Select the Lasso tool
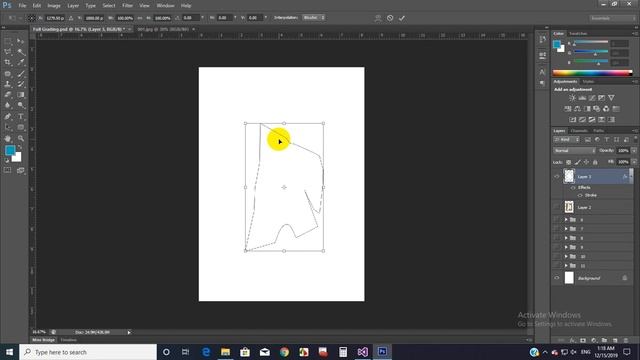The image size is (640, 360). pos(8,52)
